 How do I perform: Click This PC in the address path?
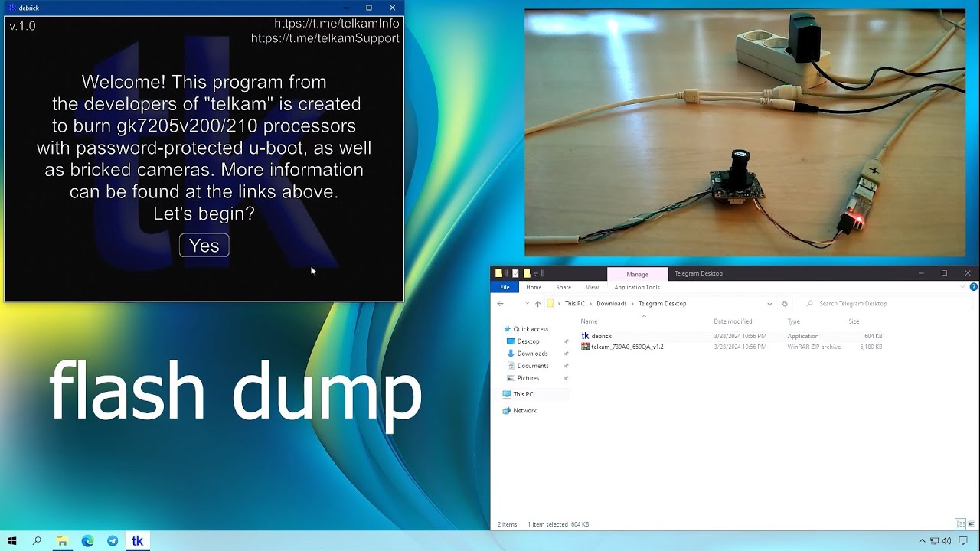pyautogui.click(x=574, y=304)
